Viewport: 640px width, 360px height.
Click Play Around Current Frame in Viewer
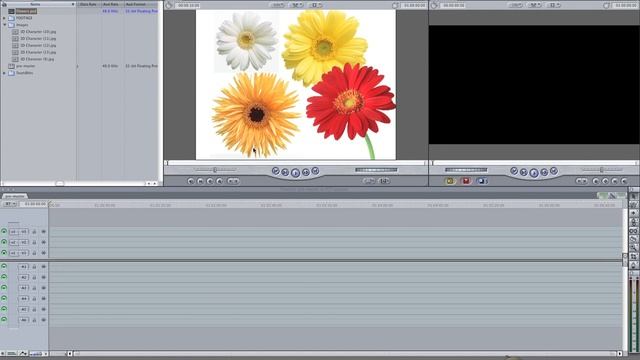306,173
